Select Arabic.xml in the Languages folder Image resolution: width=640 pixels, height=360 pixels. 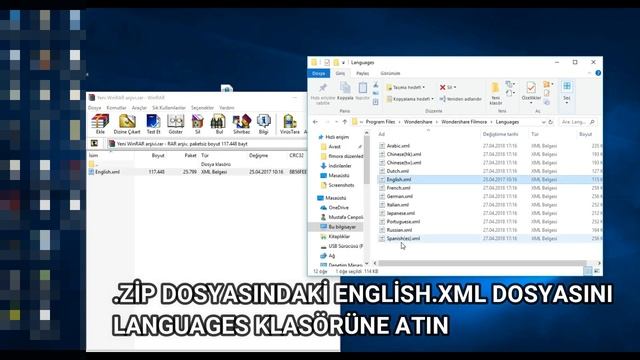398,146
